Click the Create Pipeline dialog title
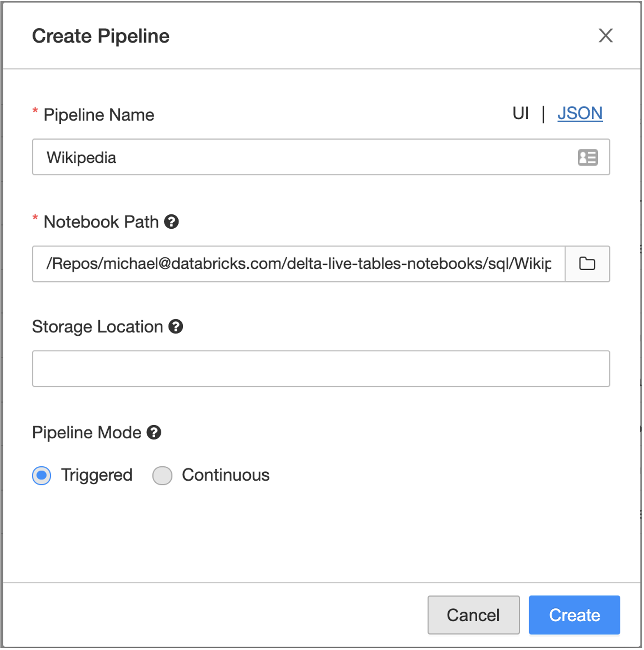Screen dimensions: 644x650 point(101,36)
